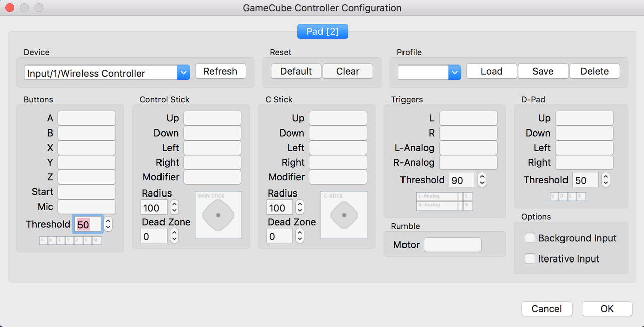Save the current profile
Image resolution: width=644 pixels, height=327 pixels.
[x=543, y=71]
